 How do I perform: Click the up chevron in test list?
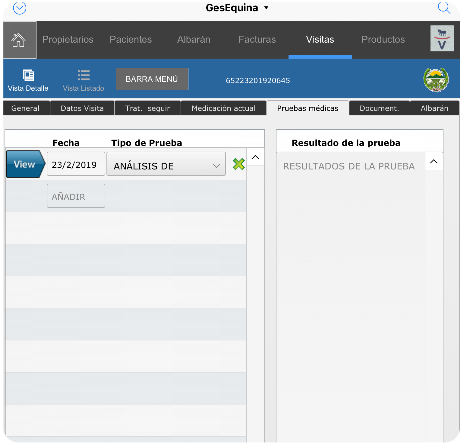click(x=255, y=157)
